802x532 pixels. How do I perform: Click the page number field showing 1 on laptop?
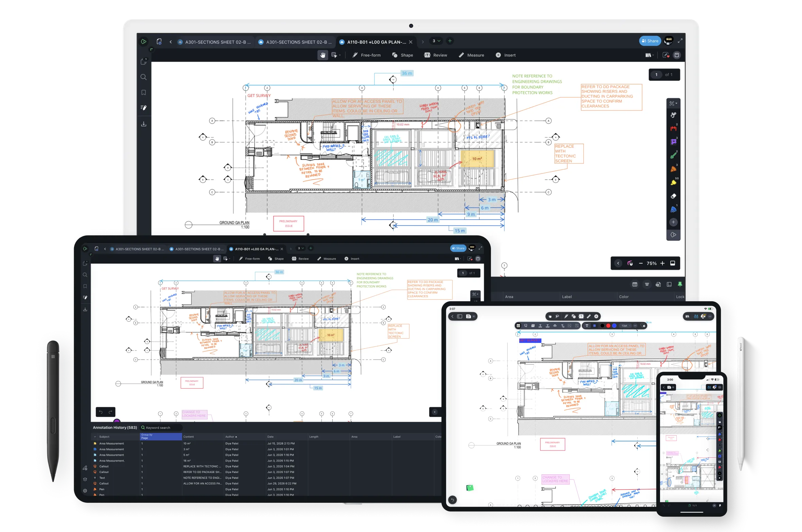click(x=656, y=75)
